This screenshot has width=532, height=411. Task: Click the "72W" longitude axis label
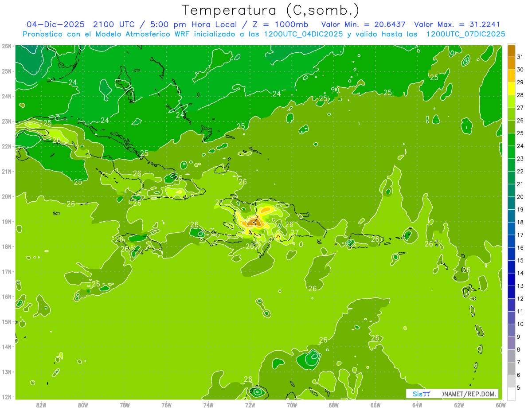tap(250, 405)
